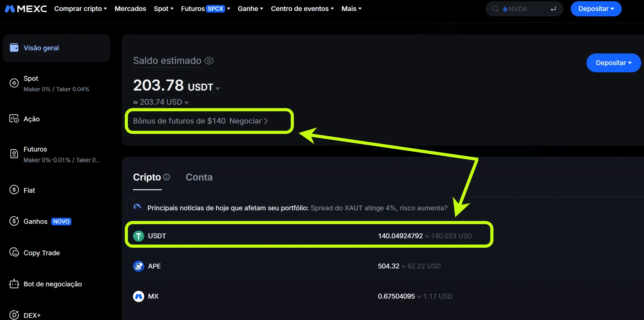
Task: Open the XAUT spread news headline
Action: click(x=379, y=208)
